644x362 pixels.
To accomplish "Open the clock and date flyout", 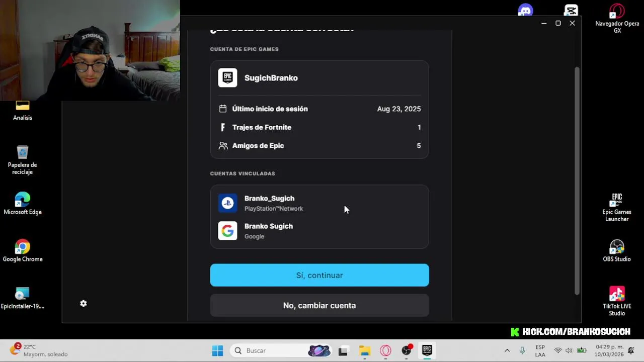I will click(x=609, y=350).
